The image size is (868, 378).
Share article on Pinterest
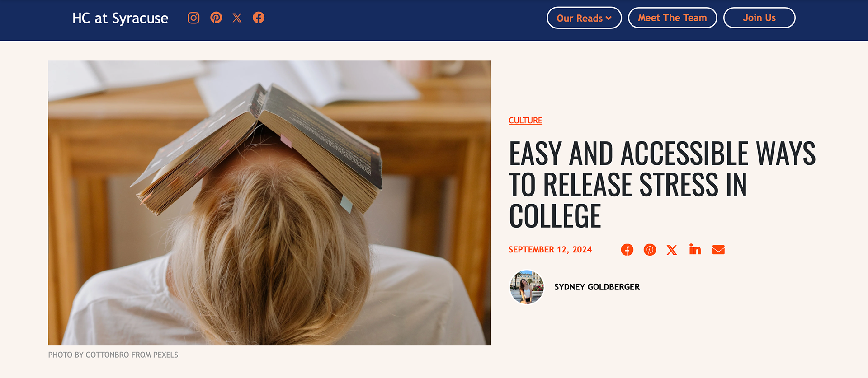pos(650,250)
